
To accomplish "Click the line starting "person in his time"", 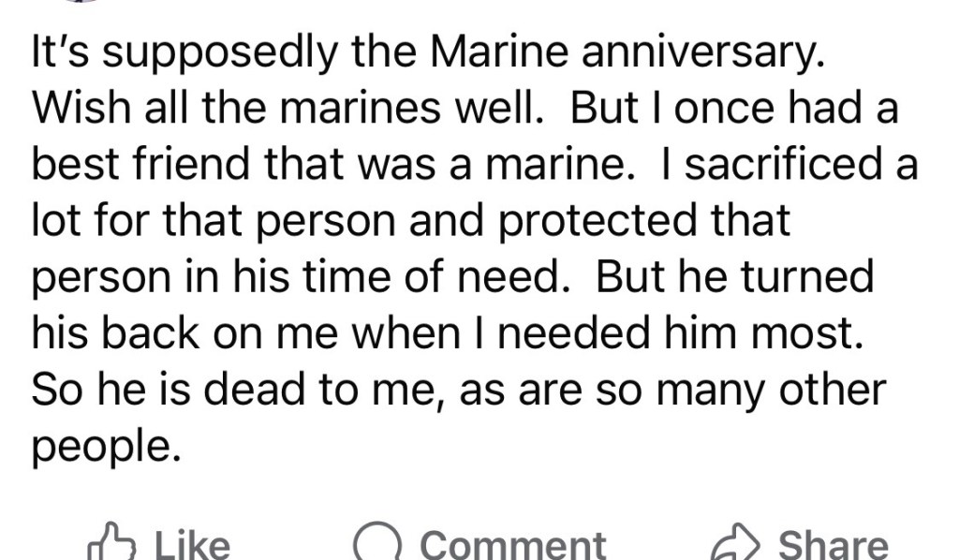I will (451, 277).
